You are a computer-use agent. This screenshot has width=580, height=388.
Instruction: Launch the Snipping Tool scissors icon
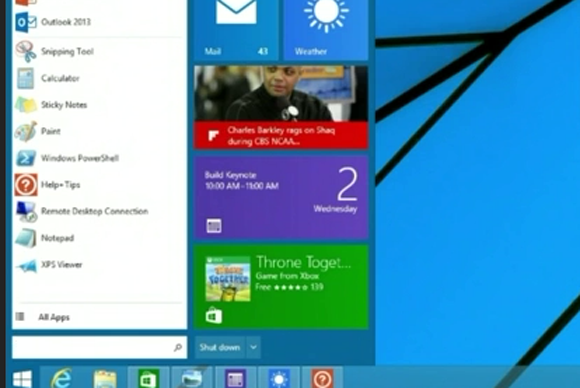[26, 51]
